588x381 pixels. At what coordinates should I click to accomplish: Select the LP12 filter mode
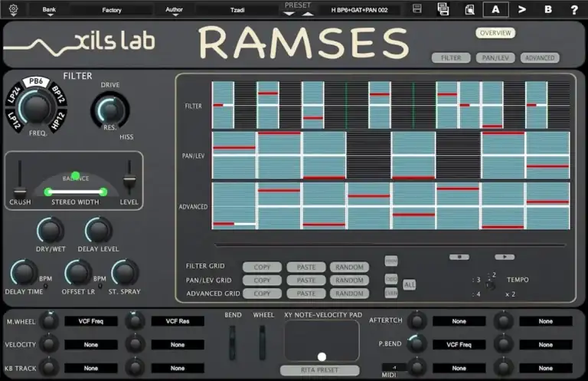pos(14,120)
